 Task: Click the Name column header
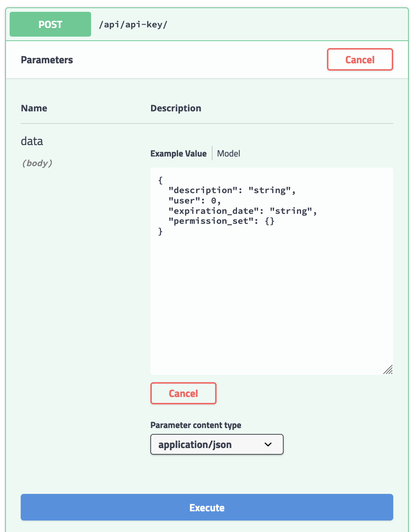[34, 108]
